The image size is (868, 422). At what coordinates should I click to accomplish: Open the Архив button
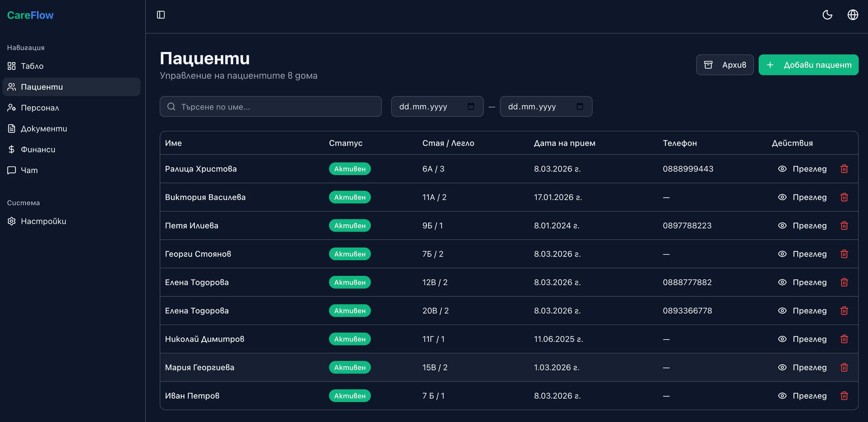[725, 65]
